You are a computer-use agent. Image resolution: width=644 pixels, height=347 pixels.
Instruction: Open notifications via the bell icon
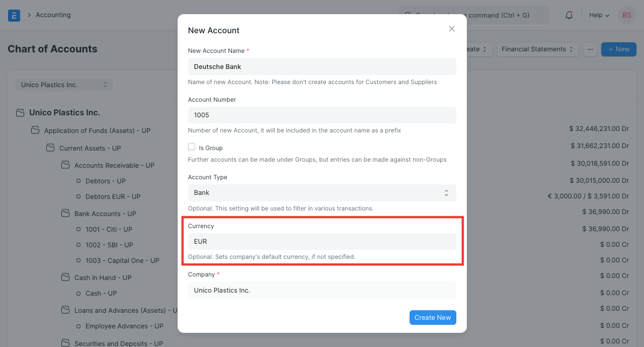[x=569, y=15]
